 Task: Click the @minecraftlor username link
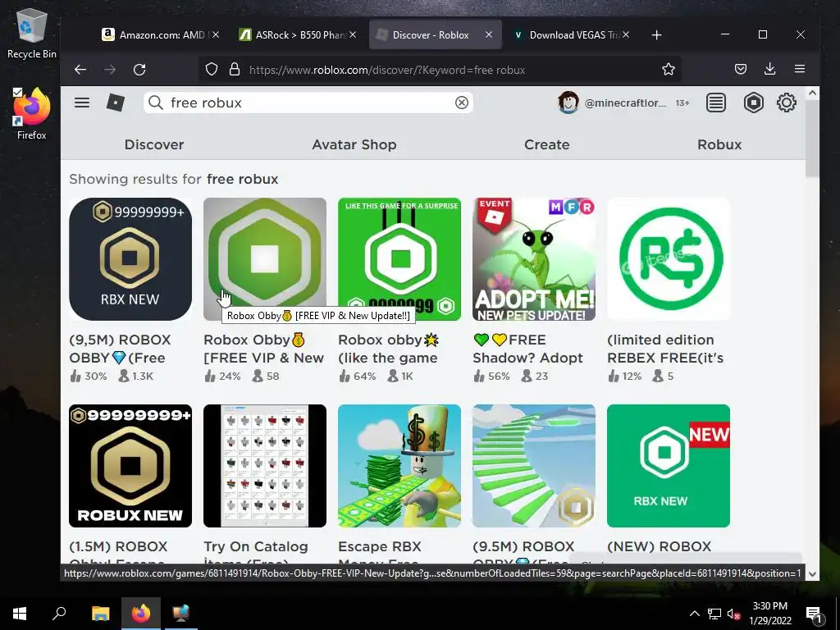point(625,103)
